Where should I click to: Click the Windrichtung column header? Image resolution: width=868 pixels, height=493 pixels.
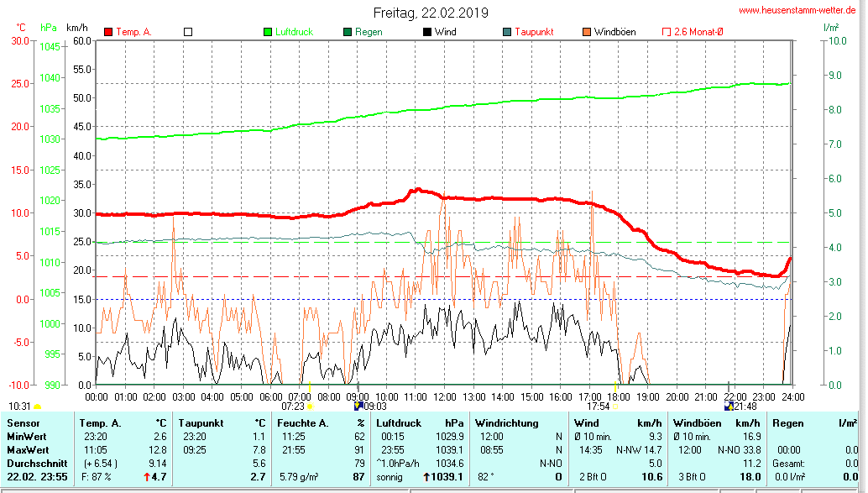pyautogui.click(x=505, y=422)
